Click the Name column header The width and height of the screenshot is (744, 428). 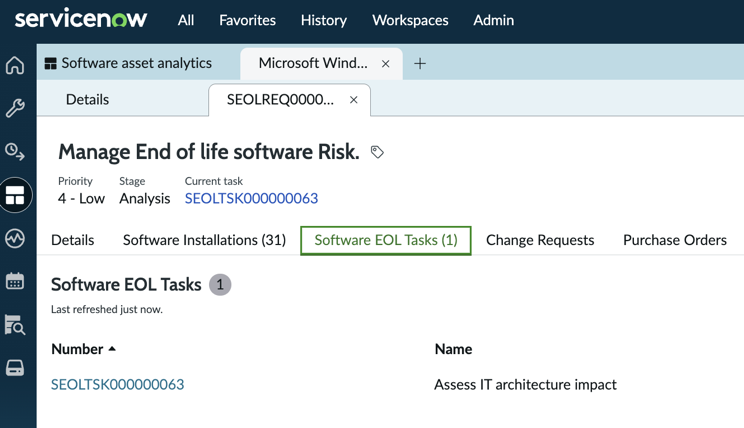pyautogui.click(x=454, y=349)
